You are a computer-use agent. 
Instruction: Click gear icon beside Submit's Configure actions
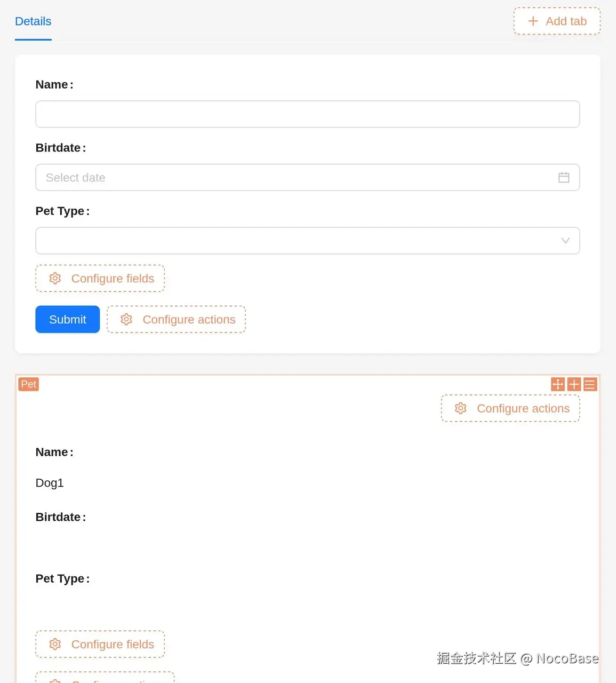[x=126, y=320]
